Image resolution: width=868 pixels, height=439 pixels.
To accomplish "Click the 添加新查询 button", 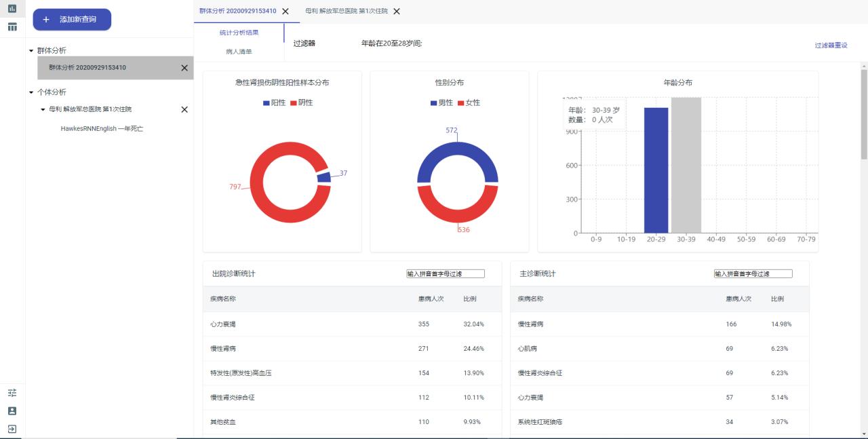I will (72, 20).
